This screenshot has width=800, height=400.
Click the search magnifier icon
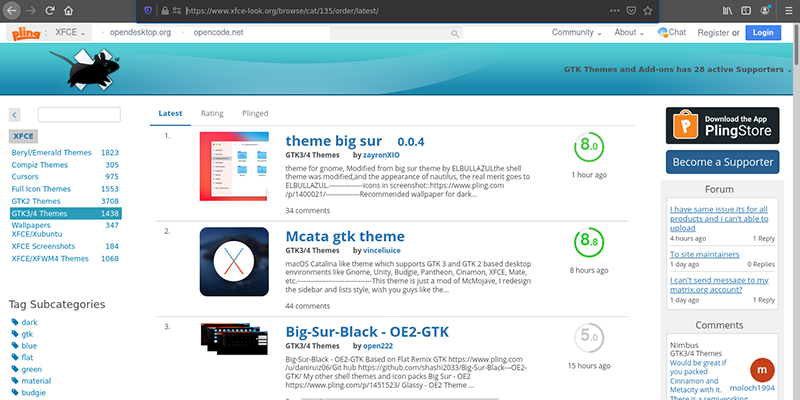[x=455, y=34]
